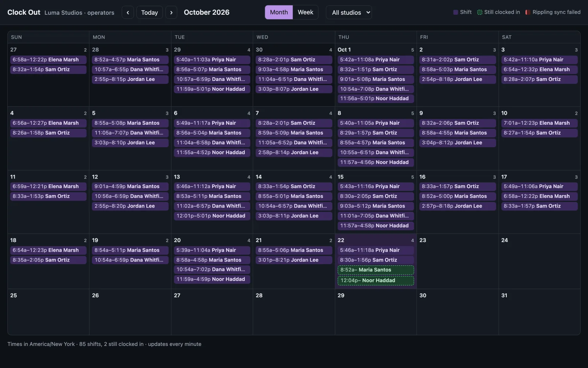Screen dimensions: 588x368
Task: Click the red Rippling sync failed legend marker
Action: tap(528, 12)
